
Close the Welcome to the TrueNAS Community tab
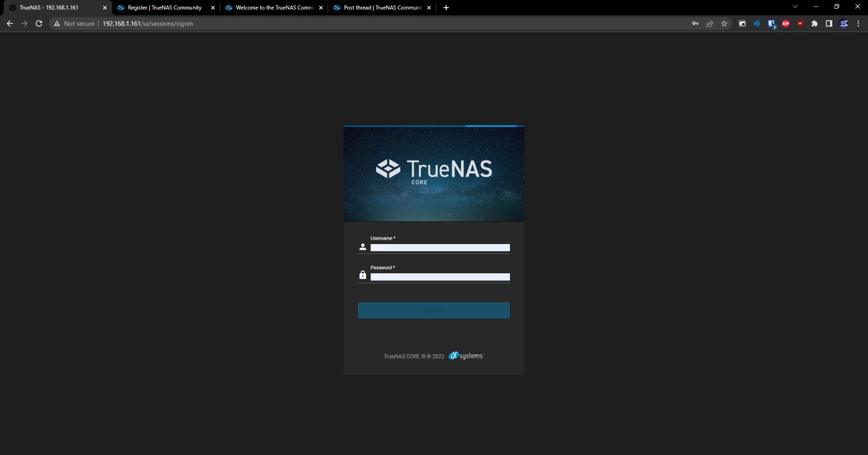[321, 8]
